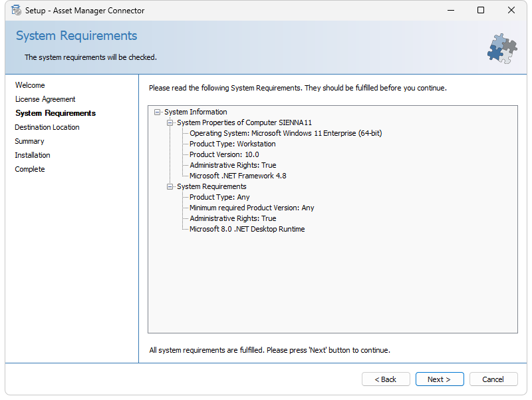Select License Agreement step in sidebar
The image size is (532, 400).
[x=45, y=99]
